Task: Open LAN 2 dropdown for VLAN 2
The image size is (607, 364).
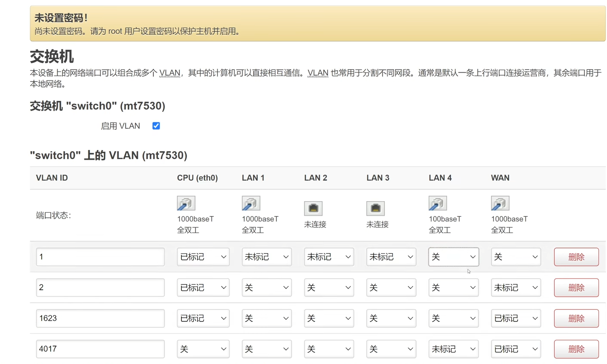Action: point(329,288)
